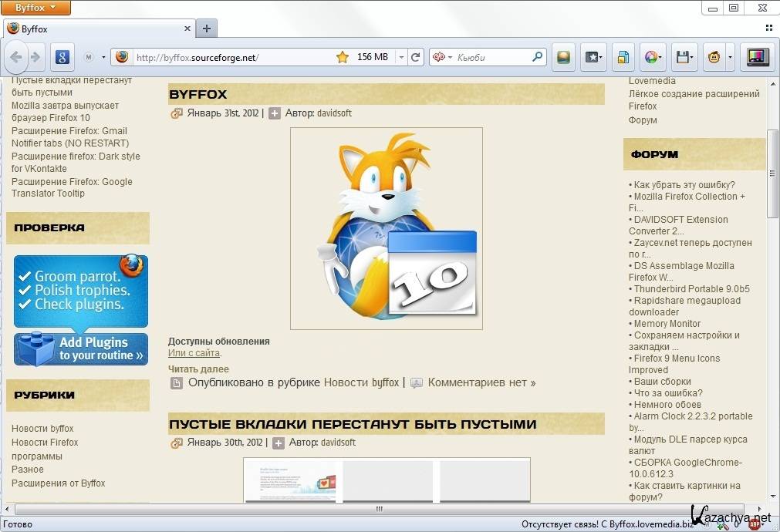This screenshot has height=532, width=780.
Task: Click the colorful monitor toolbar icon
Action: click(x=757, y=57)
